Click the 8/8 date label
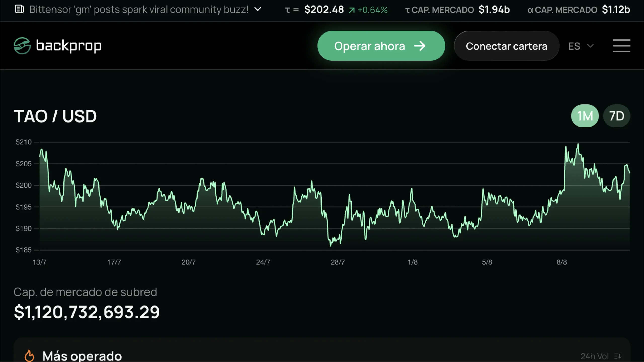Screen dimensions: 644x362 pos(562,262)
